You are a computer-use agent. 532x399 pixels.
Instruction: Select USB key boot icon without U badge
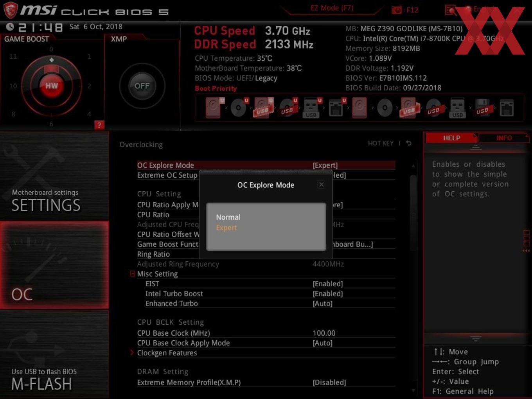pos(458,108)
